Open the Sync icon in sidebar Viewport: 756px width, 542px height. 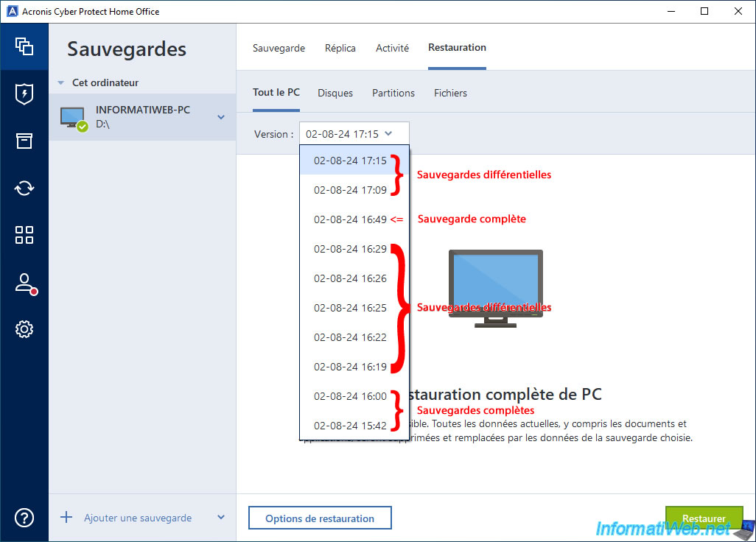24,188
